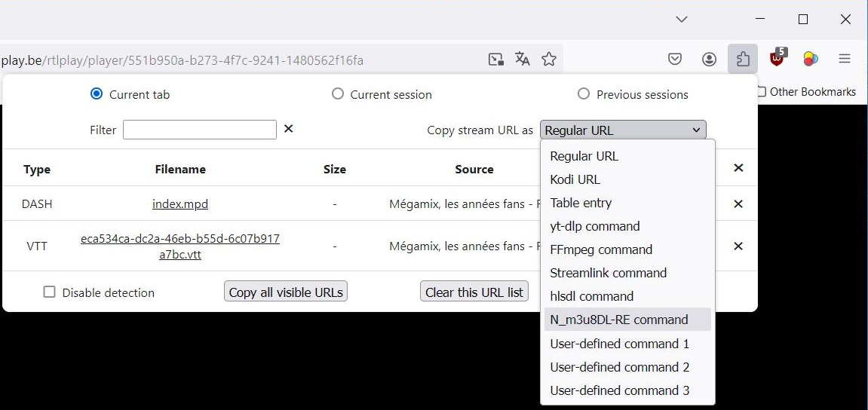Open the Firefox account icon
The height and width of the screenshot is (410, 868).
point(709,59)
